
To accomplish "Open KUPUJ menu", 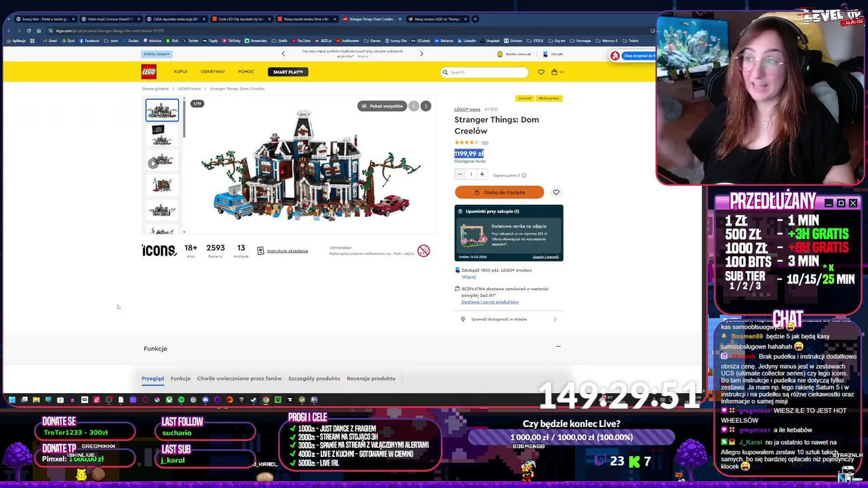I will point(180,72).
